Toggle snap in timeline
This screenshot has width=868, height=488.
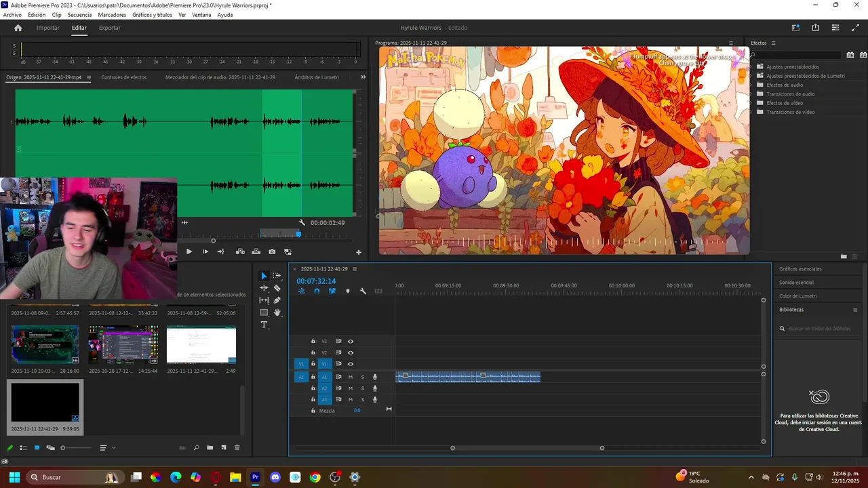317,291
